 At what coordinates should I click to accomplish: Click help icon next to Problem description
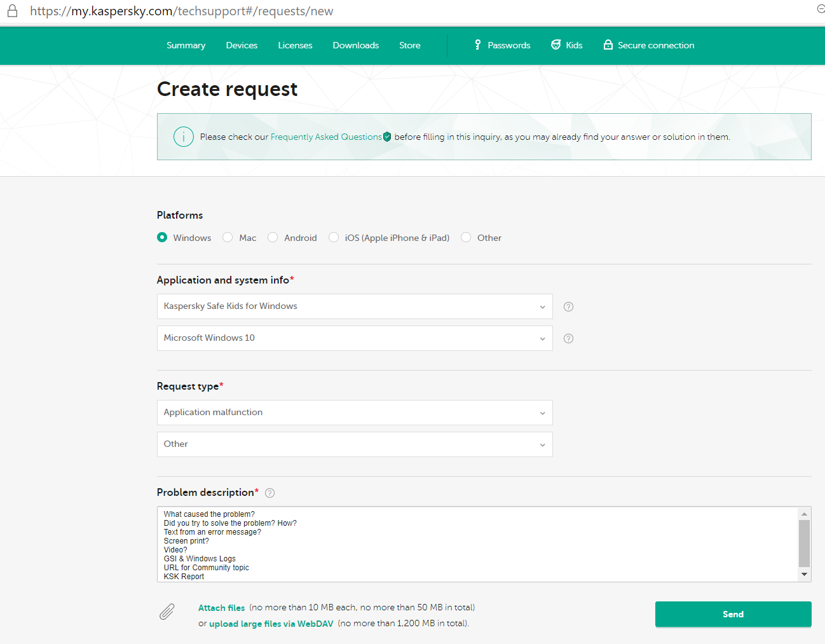[270, 493]
